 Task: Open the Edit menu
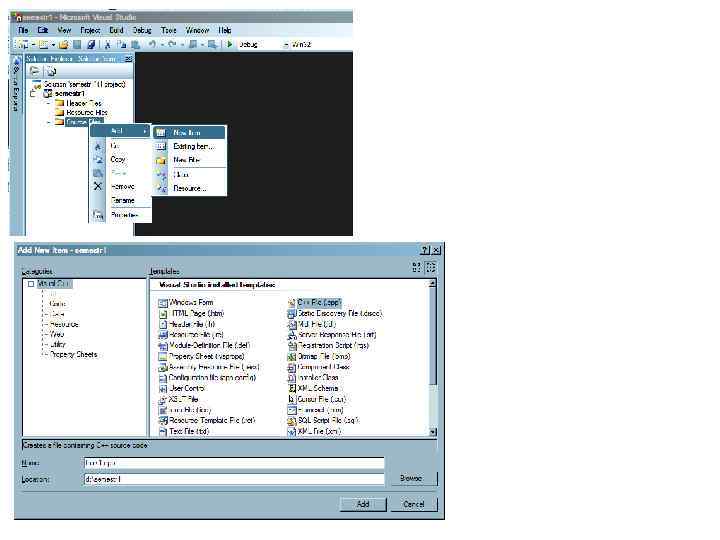[x=43, y=30]
